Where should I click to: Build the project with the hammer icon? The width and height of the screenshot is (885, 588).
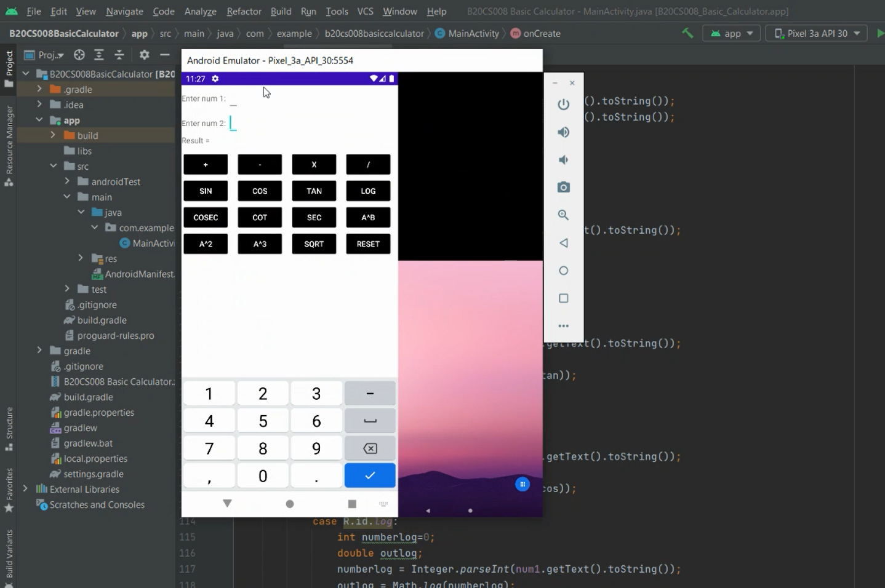(x=687, y=33)
